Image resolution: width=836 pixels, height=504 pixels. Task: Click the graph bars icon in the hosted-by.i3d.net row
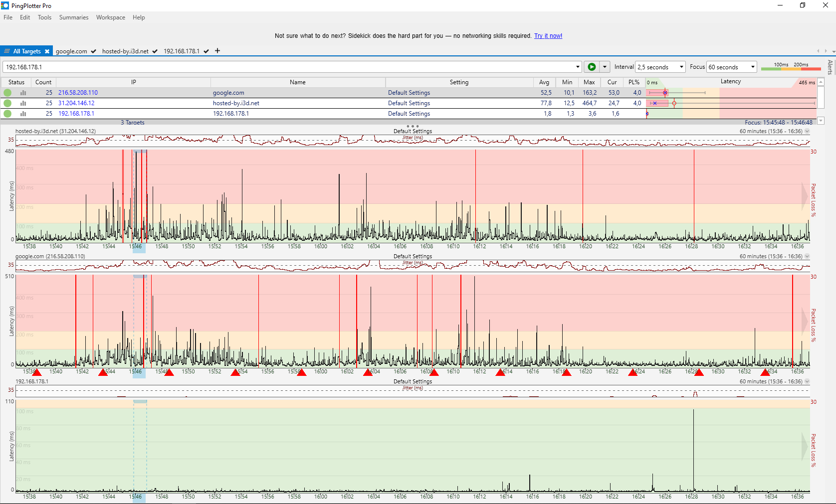[23, 103]
